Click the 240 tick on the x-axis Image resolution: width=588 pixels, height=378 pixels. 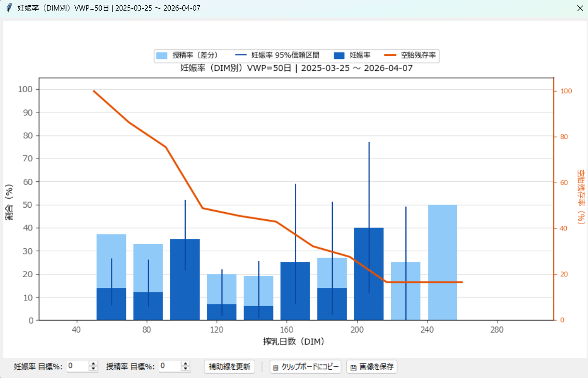pos(427,330)
